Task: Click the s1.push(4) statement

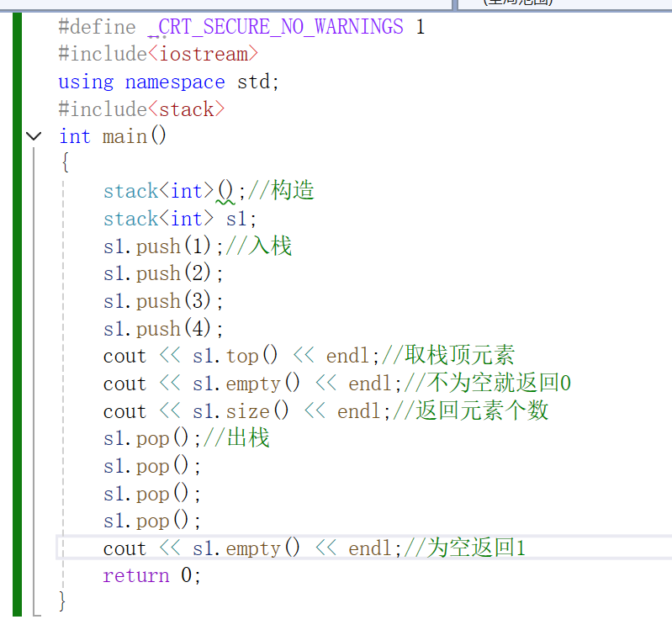Action: tap(163, 329)
